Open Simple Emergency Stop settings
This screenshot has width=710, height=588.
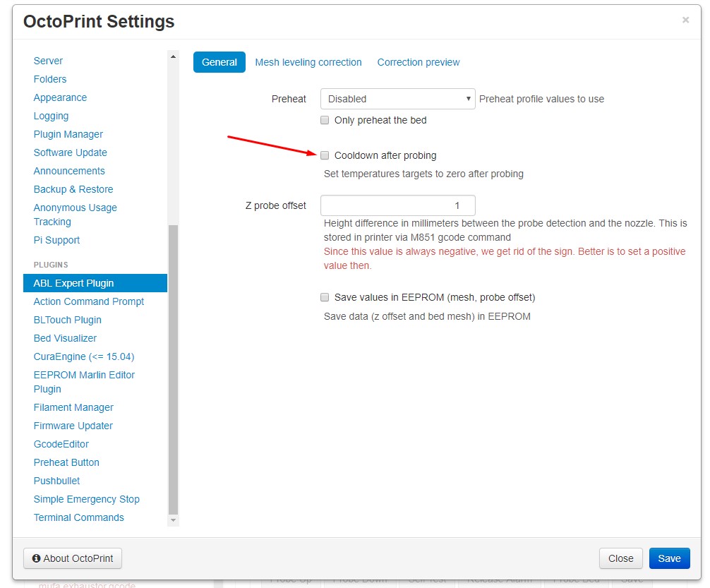click(87, 499)
